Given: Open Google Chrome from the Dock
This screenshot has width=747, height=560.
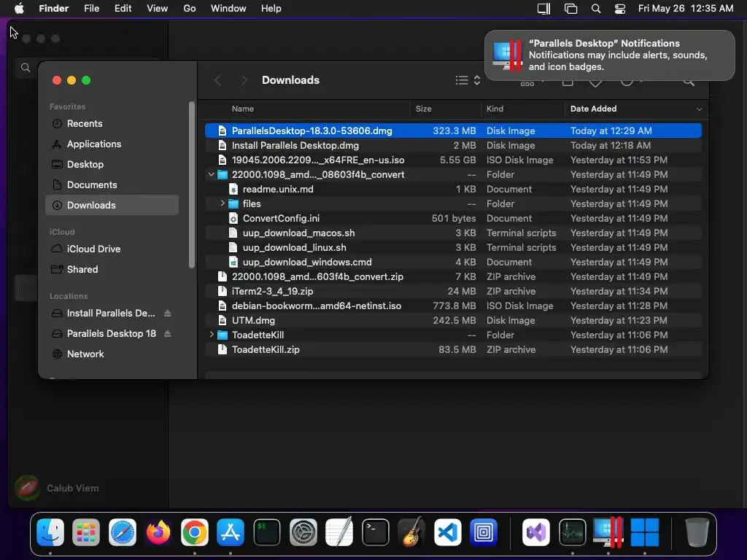Looking at the screenshot, I should click(194, 532).
